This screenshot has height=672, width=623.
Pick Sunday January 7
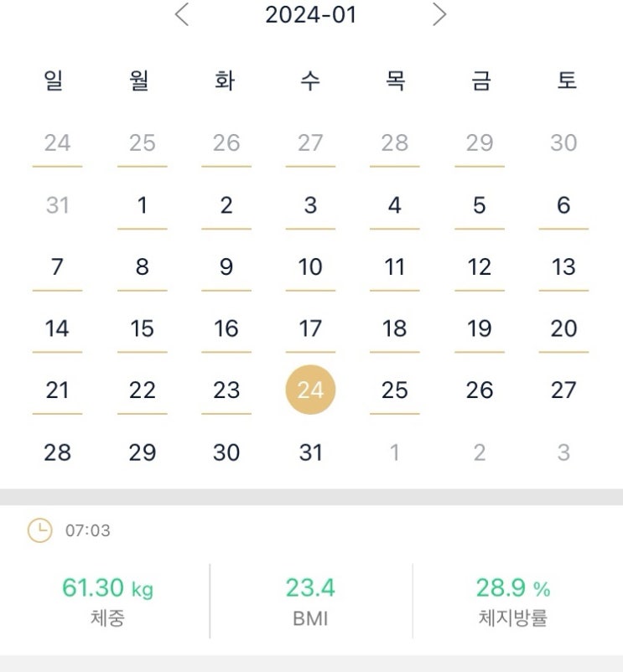tap(57, 267)
